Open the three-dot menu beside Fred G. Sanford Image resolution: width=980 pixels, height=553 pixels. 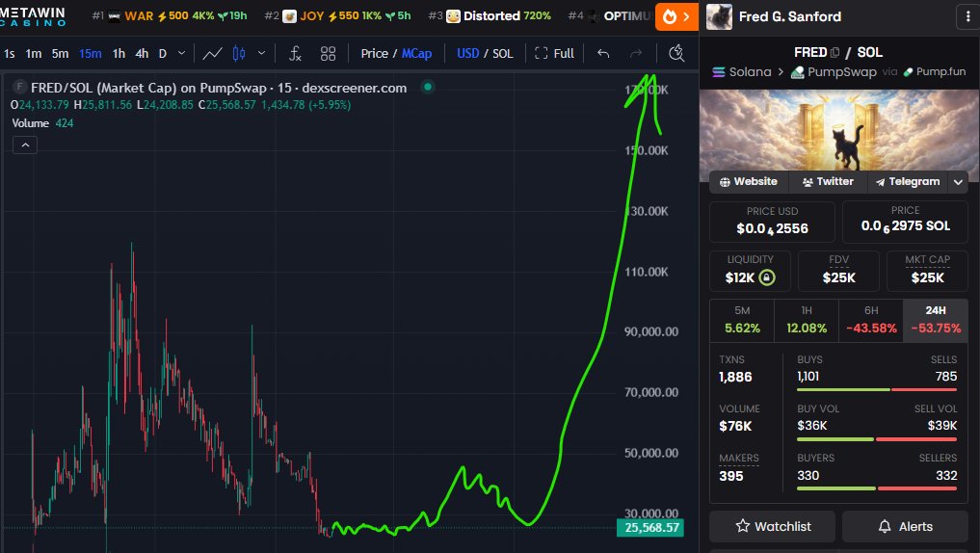[x=967, y=17]
